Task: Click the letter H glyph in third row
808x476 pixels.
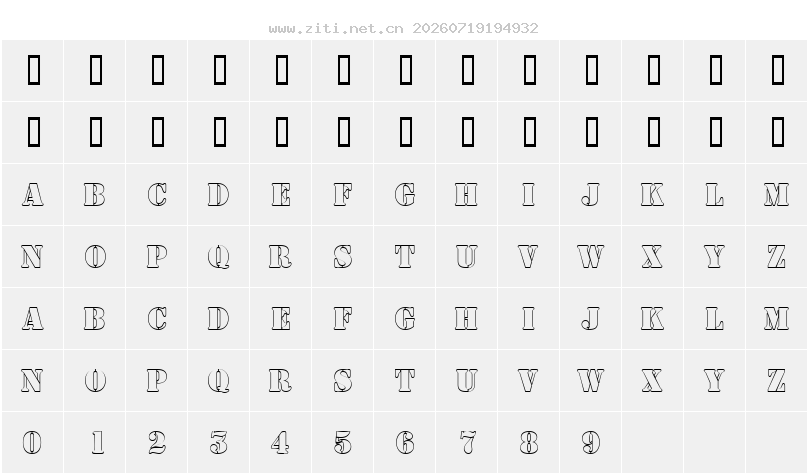Action: 466,195
